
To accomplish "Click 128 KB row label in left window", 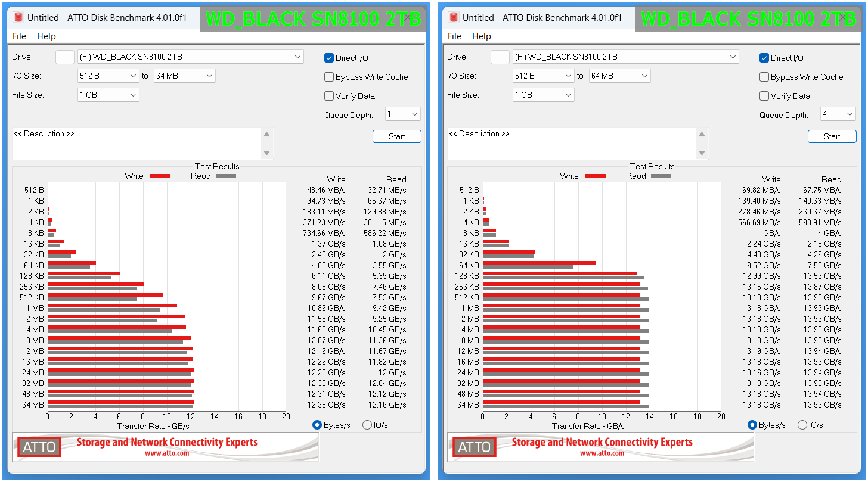I will [32, 276].
